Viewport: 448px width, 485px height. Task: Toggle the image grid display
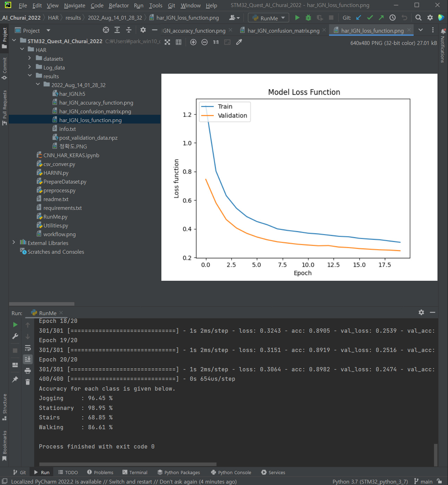(x=179, y=42)
